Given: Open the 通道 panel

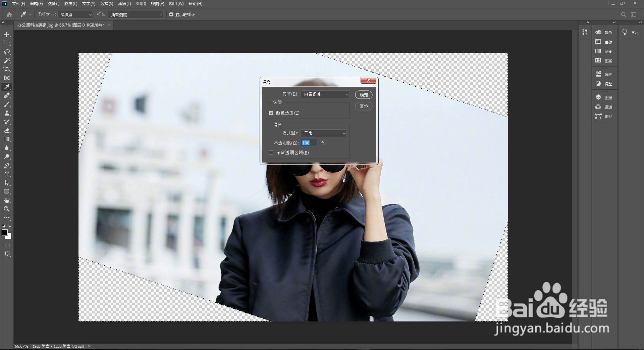Looking at the screenshot, I should click(x=604, y=107).
